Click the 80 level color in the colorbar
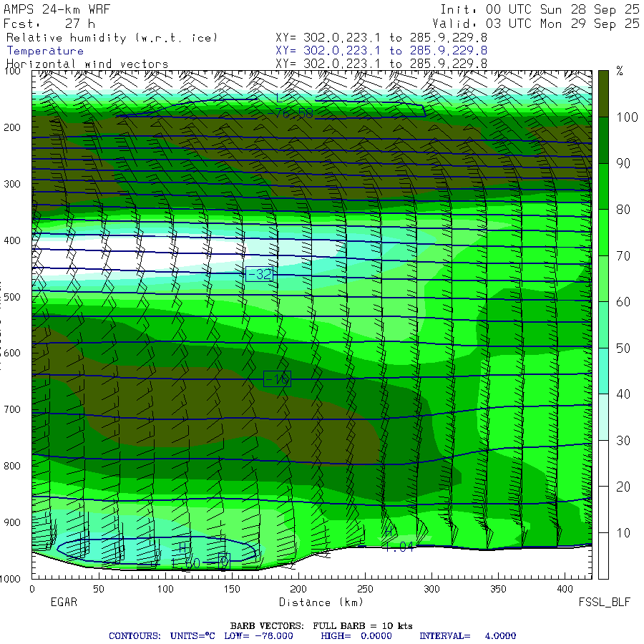The image size is (644, 644). tap(603, 187)
